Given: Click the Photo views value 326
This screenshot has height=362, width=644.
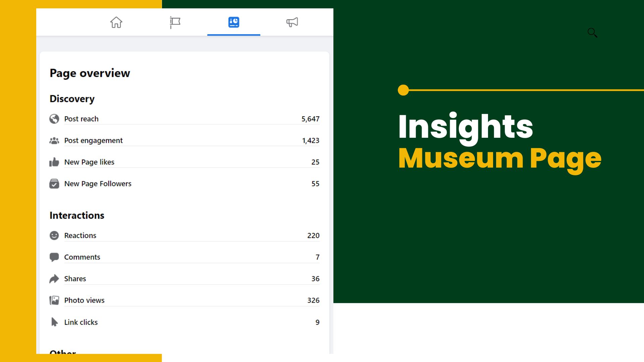Looking at the screenshot, I should [313, 300].
